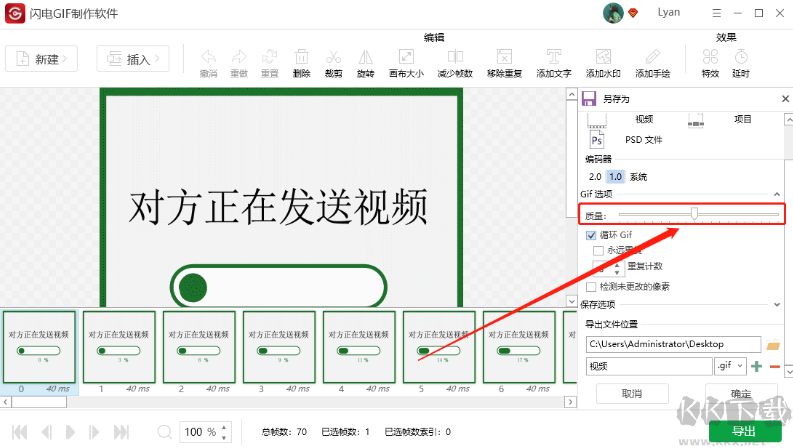793x448 pixels.
Task: Click the browse folder icon for export path
Action: pyautogui.click(x=772, y=345)
